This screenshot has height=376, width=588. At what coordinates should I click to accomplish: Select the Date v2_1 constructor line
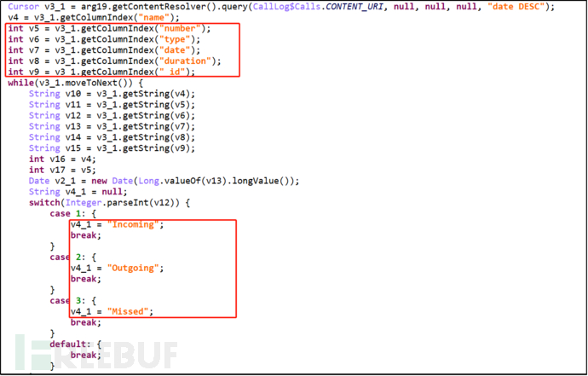pos(164,181)
